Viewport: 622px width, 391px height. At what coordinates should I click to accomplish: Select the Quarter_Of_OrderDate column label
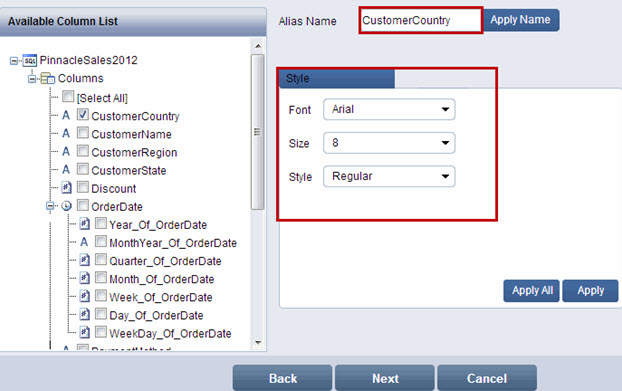click(x=165, y=261)
